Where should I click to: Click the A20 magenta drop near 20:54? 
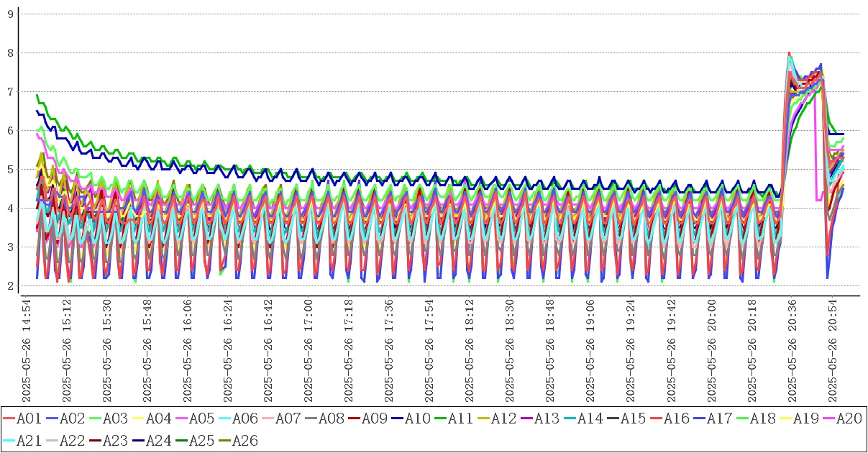[x=818, y=199]
